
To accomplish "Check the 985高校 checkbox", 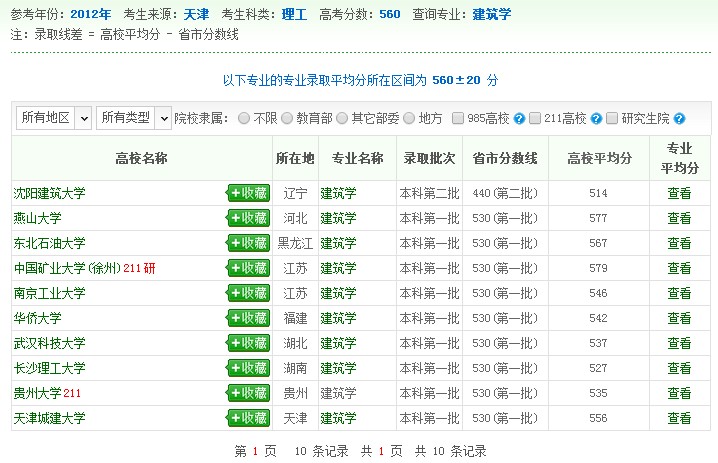I will point(457,119).
